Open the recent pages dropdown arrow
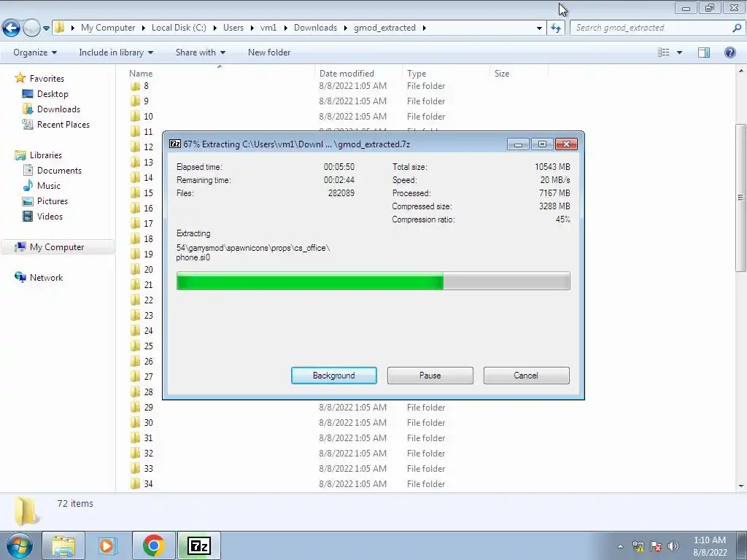Image resolution: width=747 pixels, height=560 pixels. tap(46, 28)
